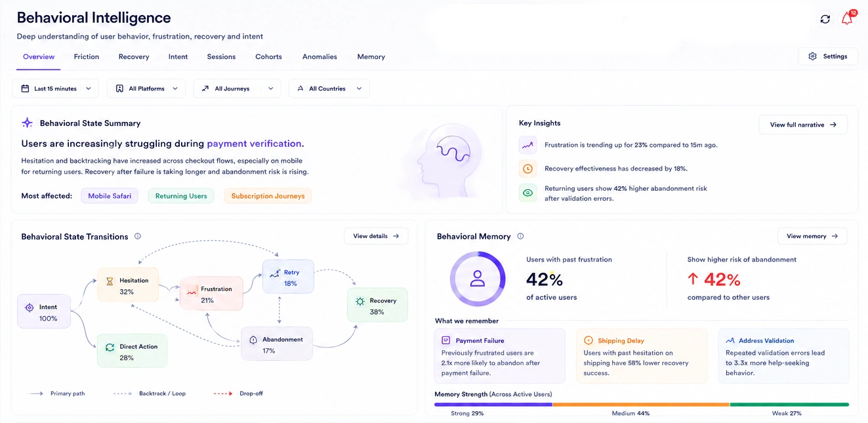Click the payment verification link text

pos(255,144)
